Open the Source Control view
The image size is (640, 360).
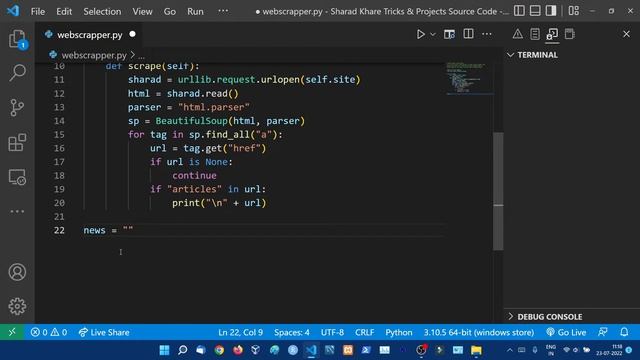(17, 108)
